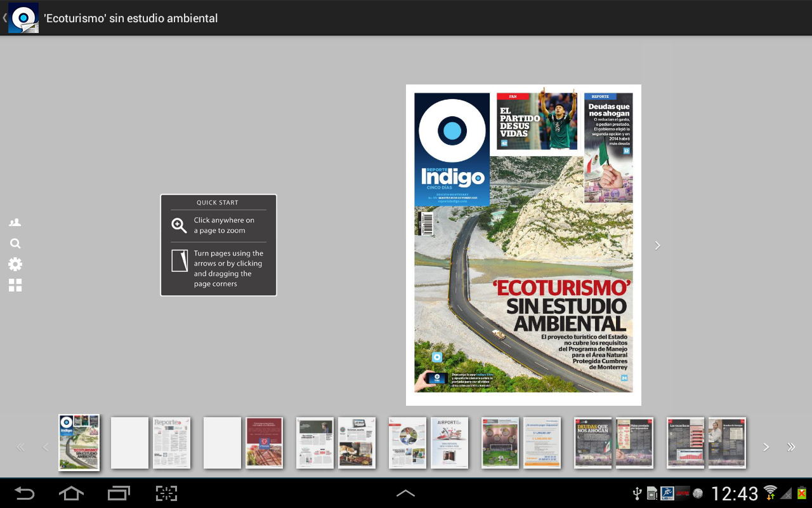This screenshot has width=812, height=508.
Task: Jump to last thumbnails with double-right arrow
Action: pyautogui.click(x=791, y=447)
